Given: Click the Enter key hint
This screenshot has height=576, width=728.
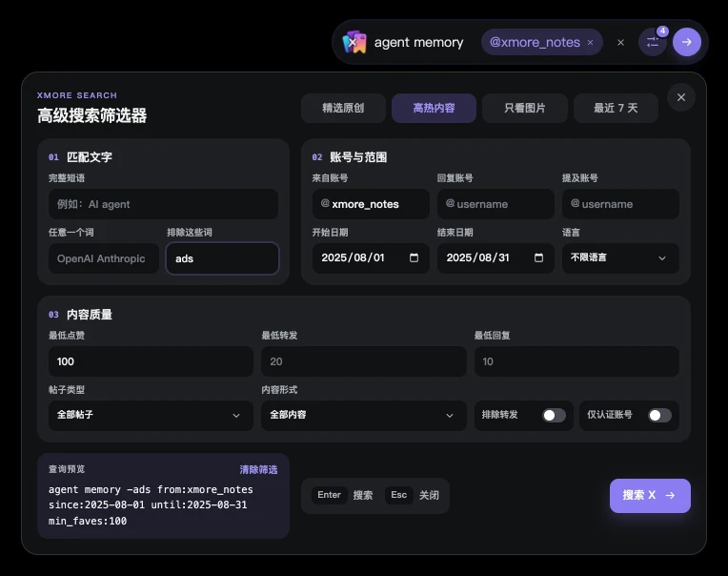Looking at the screenshot, I should (x=329, y=495).
